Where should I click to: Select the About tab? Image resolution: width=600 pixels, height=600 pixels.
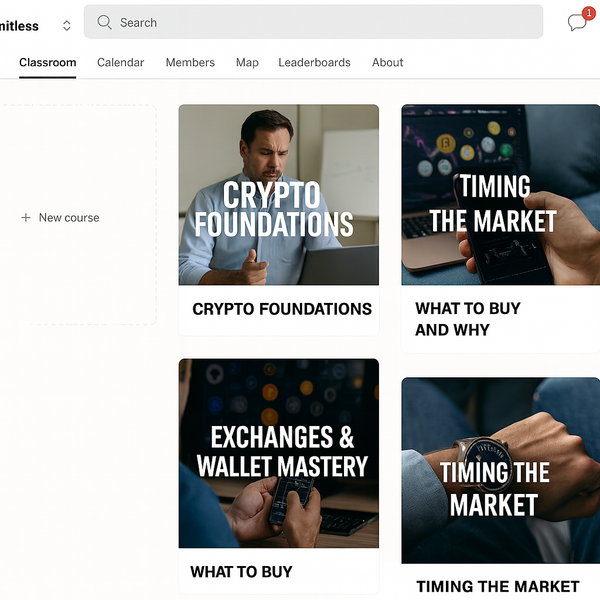388,62
